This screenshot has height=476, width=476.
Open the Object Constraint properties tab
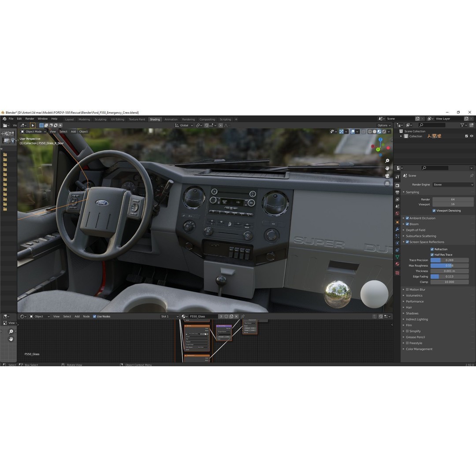(x=397, y=250)
